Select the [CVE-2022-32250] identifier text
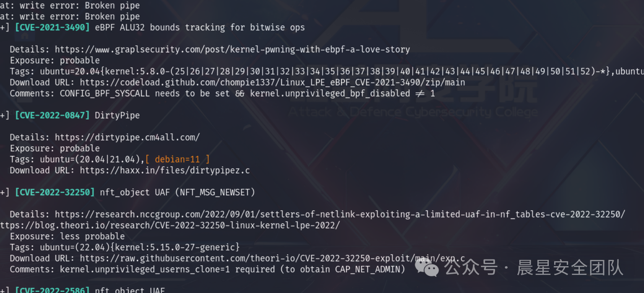The height and width of the screenshot is (293, 644). click(55, 192)
